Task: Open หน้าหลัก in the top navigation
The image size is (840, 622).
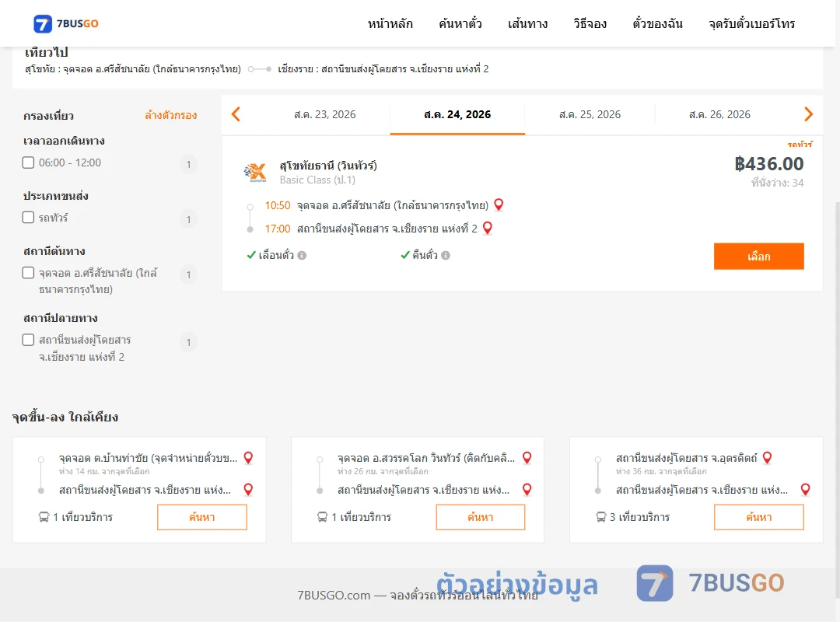Action: (x=390, y=23)
